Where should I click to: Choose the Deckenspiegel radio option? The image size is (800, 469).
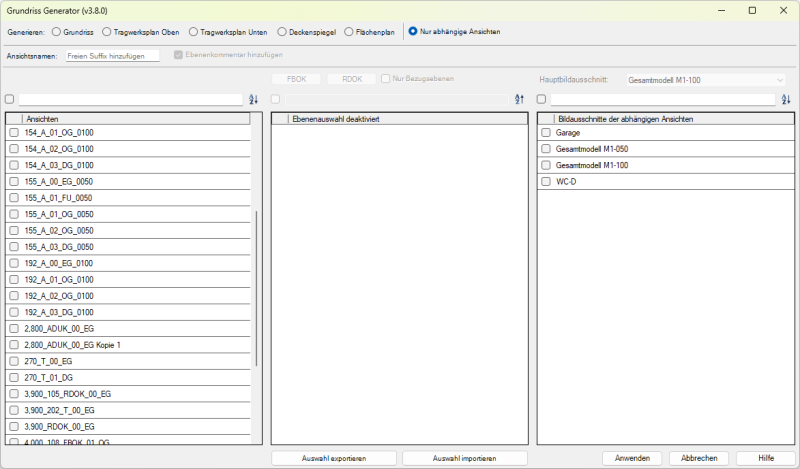pos(282,32)
